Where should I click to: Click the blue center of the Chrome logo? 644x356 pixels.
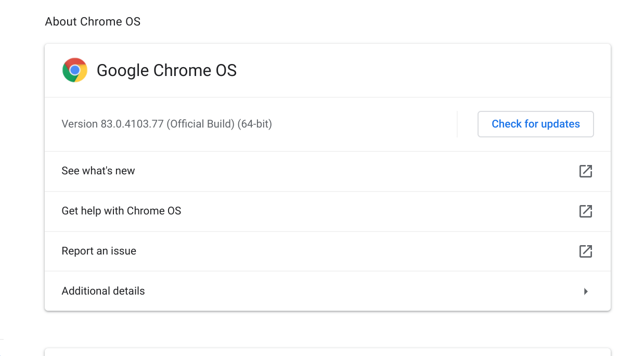pos(75,70)
